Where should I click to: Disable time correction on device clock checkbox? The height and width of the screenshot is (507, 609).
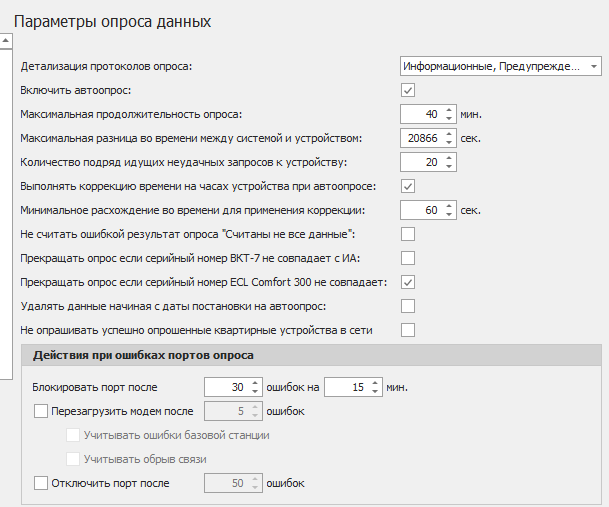pyautogui.click(x=408, y=186)
